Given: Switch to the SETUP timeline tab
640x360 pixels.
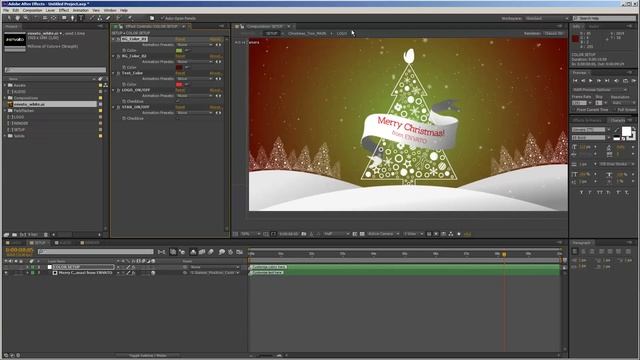Looking at the screenshot, I should 40,243.
